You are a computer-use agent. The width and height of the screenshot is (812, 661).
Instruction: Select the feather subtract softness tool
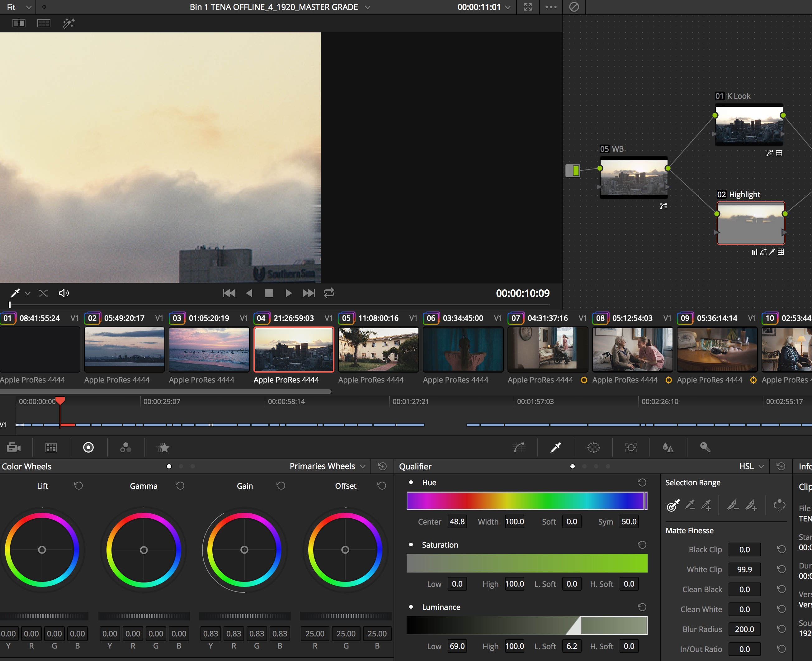coord(733,505)
